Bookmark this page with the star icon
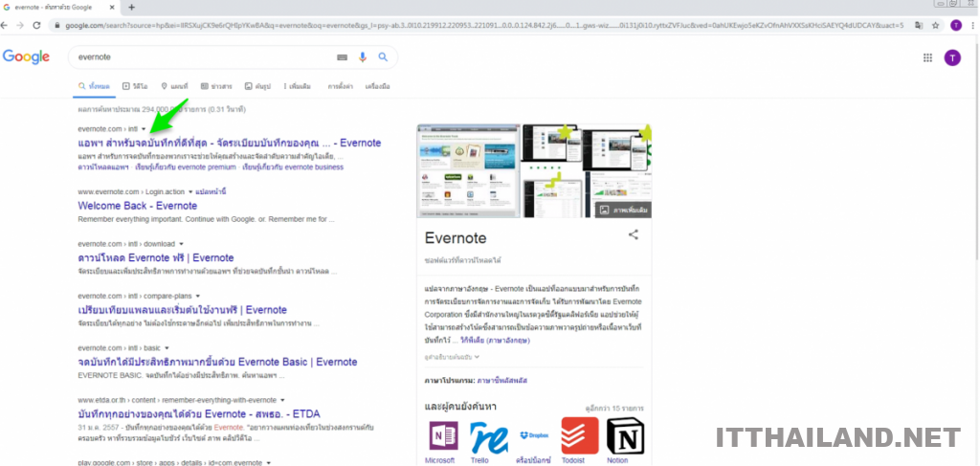The height and width of the screenshot is (466, 980). pyautogui.click(x=936, y=26)
